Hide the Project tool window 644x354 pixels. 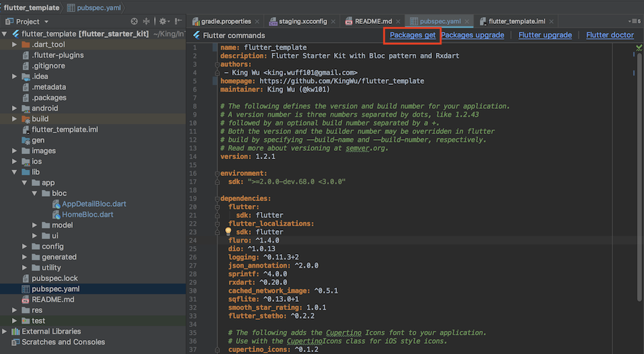pos(179,21)
